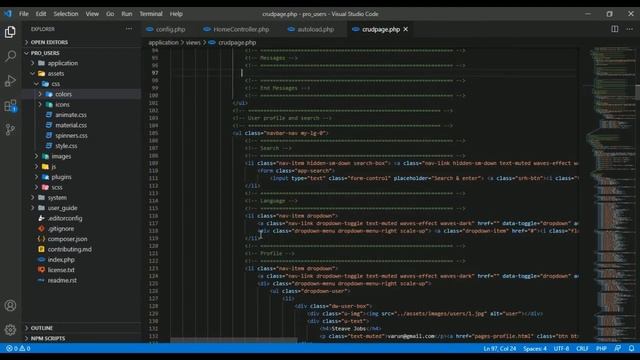The image size is (640, 360).
Task: Open the Search view in the activity bar
Action: click(10, 56)
